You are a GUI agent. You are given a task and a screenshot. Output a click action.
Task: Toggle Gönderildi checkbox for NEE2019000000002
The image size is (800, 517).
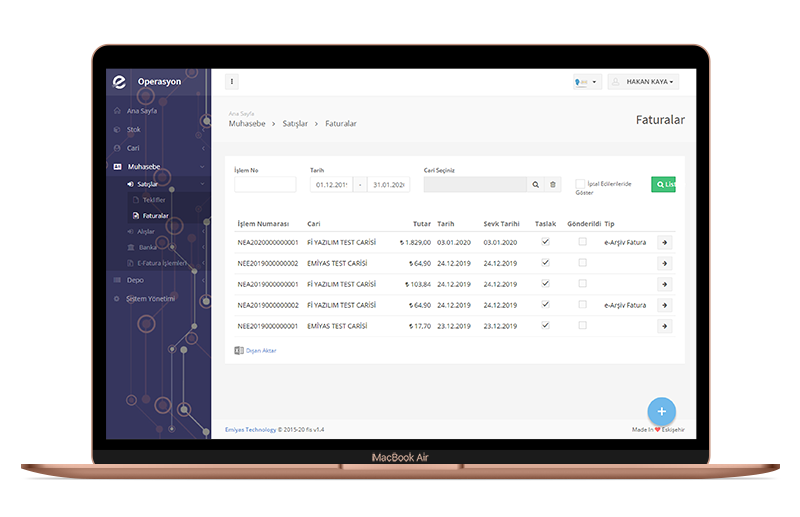click(583, 263)
